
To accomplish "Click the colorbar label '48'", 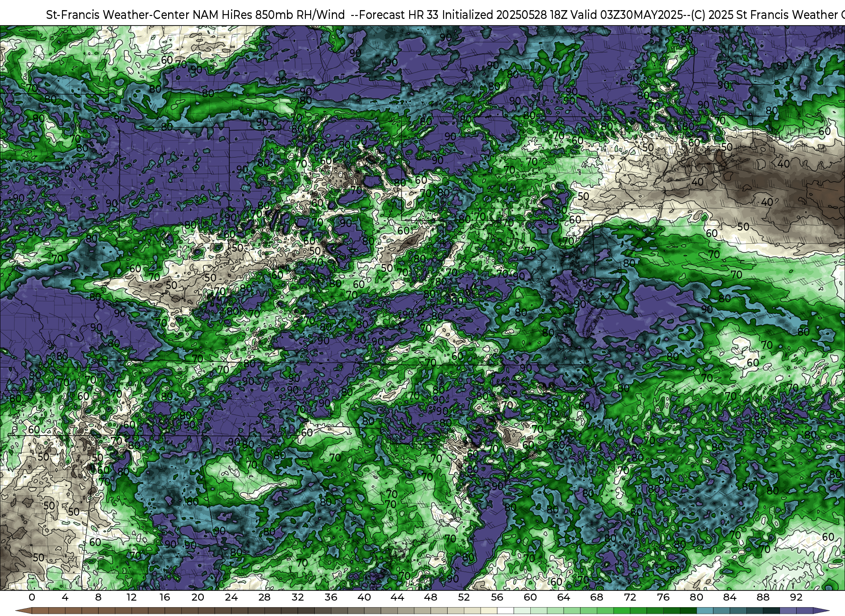I will tap(430, 597).
